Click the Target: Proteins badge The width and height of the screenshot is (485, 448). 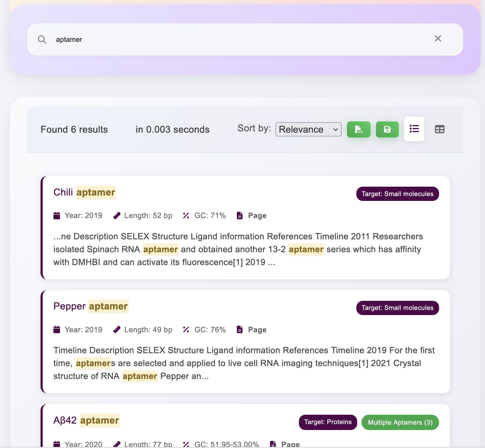[x=328, y=422]
